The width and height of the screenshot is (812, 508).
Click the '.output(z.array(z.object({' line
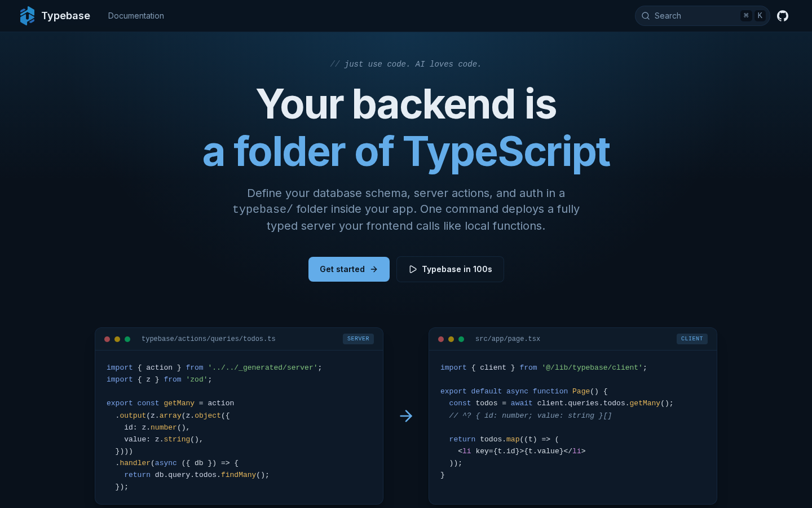[x=173, y=415]
